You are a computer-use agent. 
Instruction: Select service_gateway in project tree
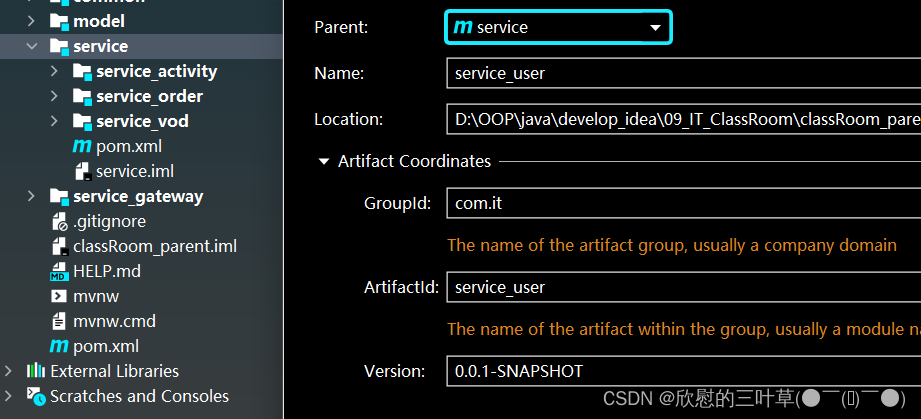pyautogui.click(x=138, y=196)
